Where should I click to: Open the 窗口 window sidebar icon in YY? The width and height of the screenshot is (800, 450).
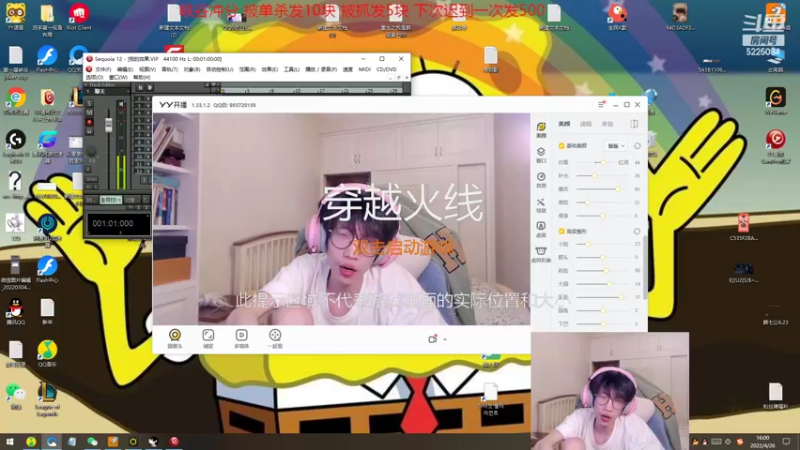[541, 155]
